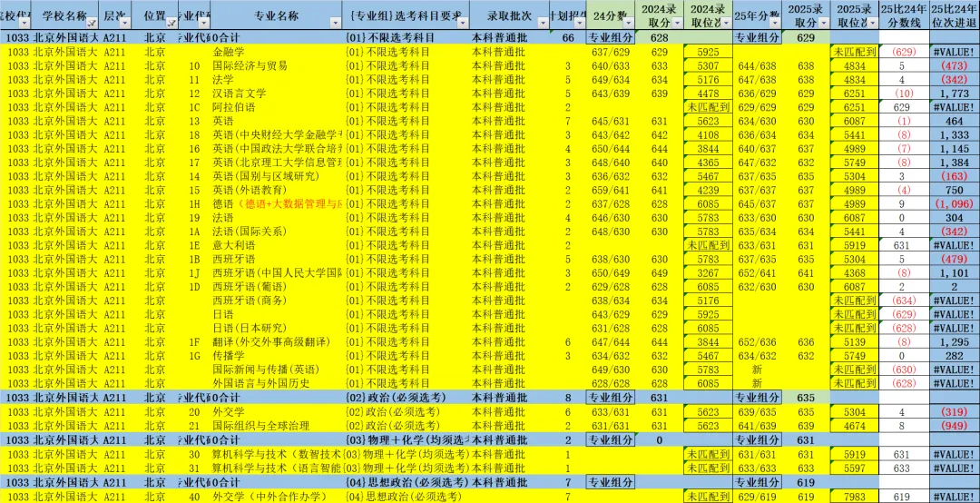Open the 层次 column filter dropdown
Screen dimensions: 980x503
pos(123,23)
